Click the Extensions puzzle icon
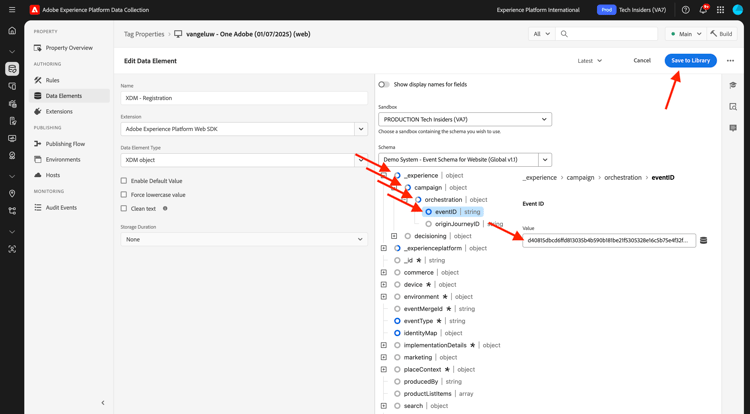750x414 pixels. coord(38,111)
